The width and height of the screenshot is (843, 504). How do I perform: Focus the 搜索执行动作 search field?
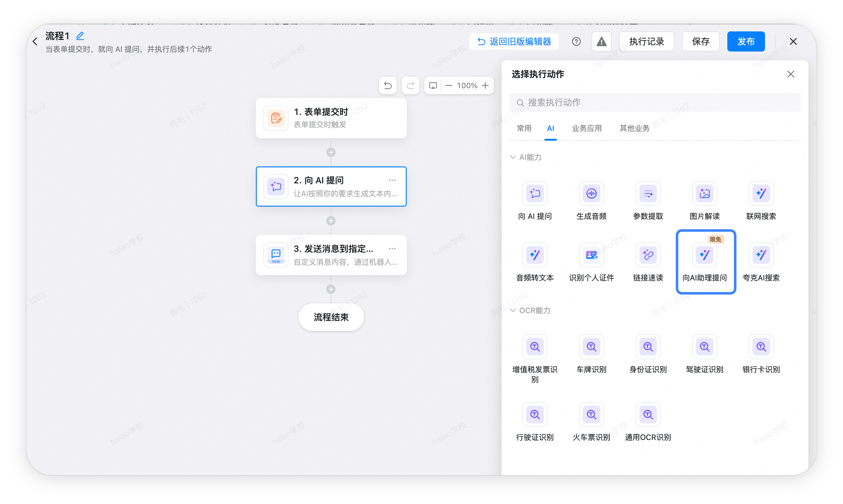click(x=654, y=102)
